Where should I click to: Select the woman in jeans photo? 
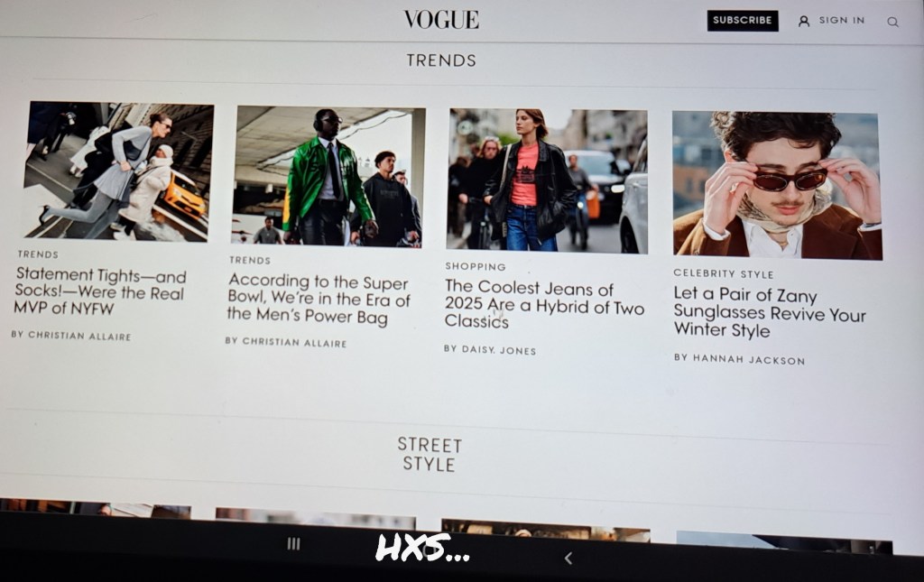(x=547, y=180)
